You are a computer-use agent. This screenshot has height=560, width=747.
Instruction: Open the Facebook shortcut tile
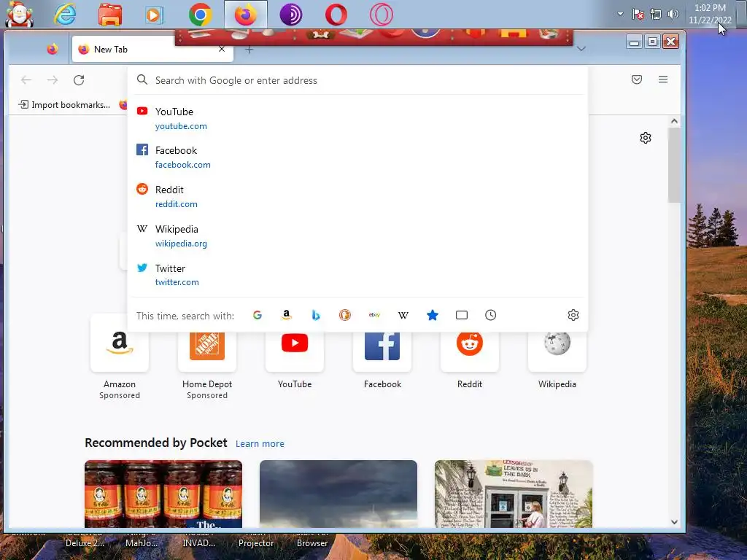pos(382,352)
